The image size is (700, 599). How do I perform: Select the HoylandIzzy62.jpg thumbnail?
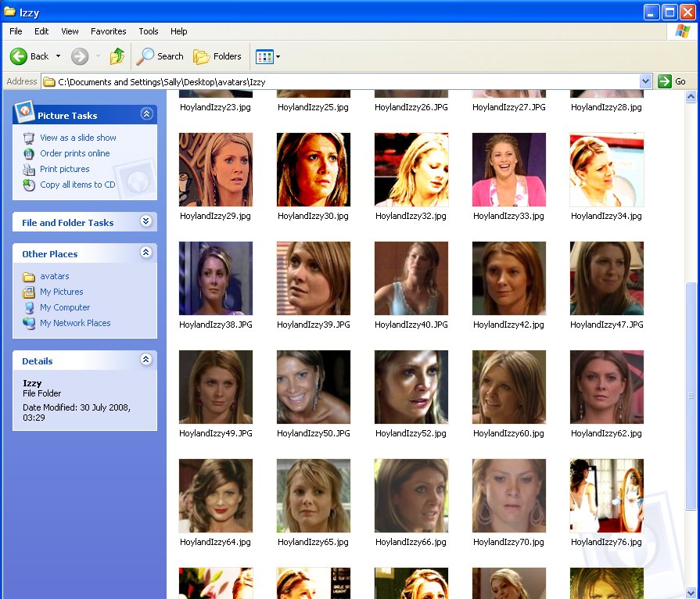(607, 387)
